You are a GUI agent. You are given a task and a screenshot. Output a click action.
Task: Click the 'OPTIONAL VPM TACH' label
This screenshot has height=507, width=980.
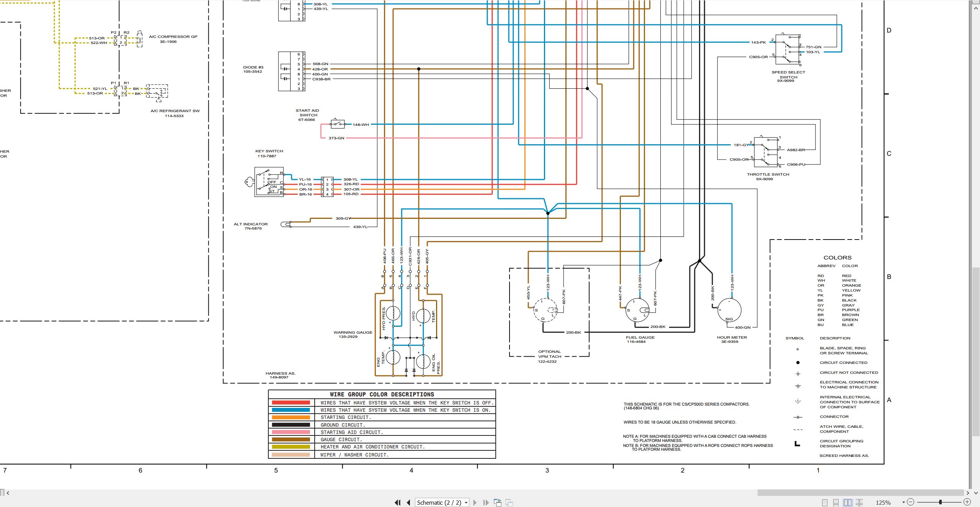pos(549,354)
